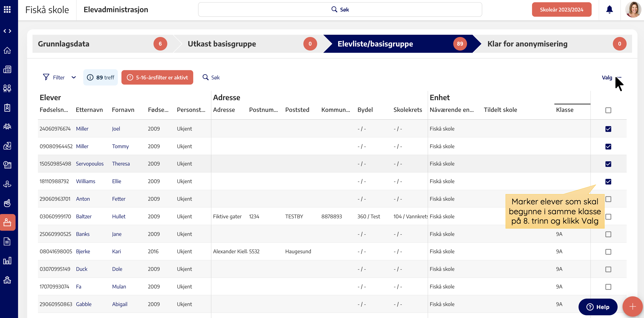Image resolution: width=644 pixels, height=318 pixels.
Task: Switch to Grunnlagsdata step
Action: tap(102, 44)
